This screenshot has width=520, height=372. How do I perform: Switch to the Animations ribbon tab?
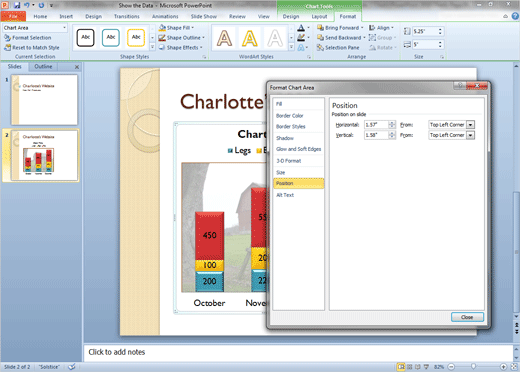[x=165, y=16]
